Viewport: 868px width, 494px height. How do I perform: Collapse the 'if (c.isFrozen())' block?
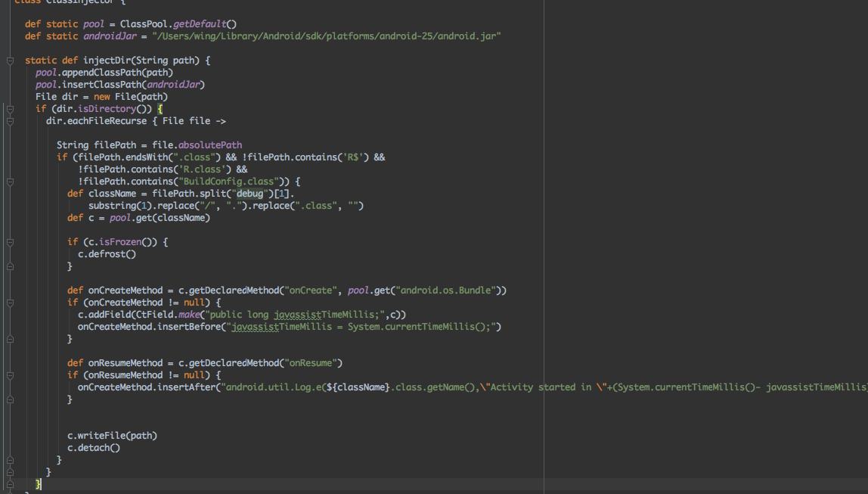coord(10,242)
